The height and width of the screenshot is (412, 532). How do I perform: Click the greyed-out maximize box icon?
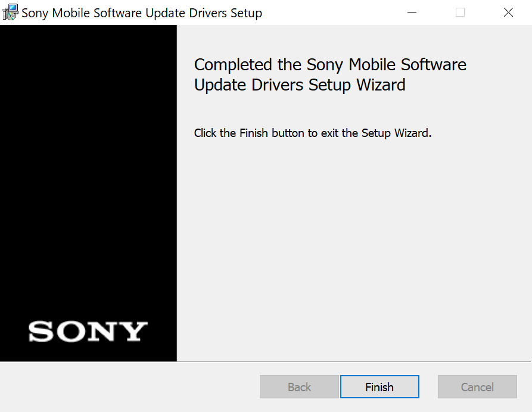[x=460, y=13]
